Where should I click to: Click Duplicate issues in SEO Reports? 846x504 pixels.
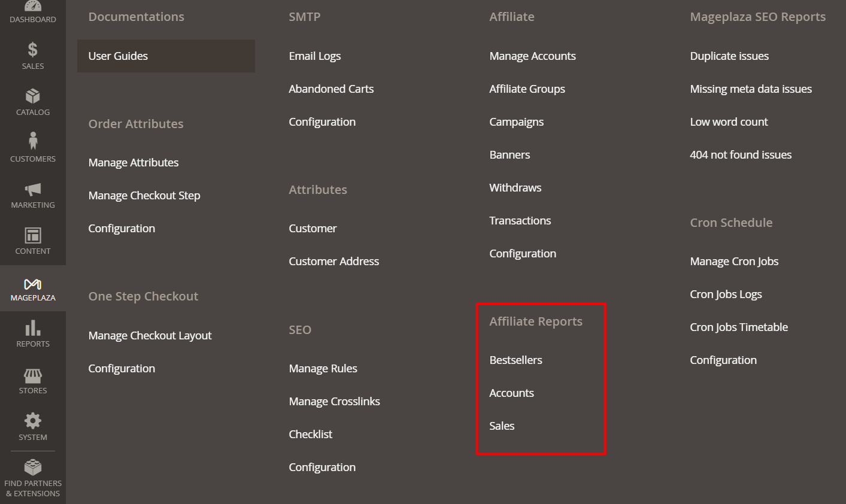[x=729, y=56]
